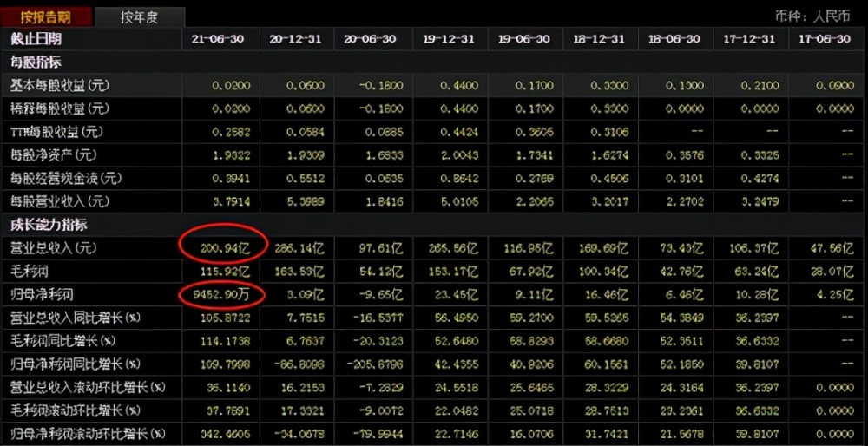The width and height of the screenshot is (868, 446).
Task: Select the 毛利润滚动环比增长(%) row label
Action: pos(75,410)
